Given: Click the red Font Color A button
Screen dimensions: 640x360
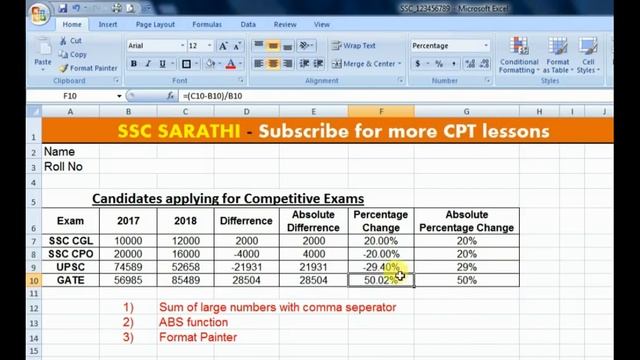Looking at the screenshot, I should coord(231,64).
